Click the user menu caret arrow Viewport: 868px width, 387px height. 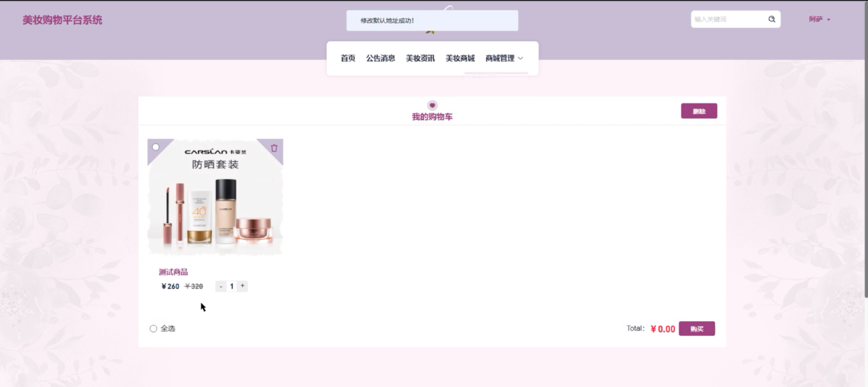pyautogui.click(x=829, y=19)
